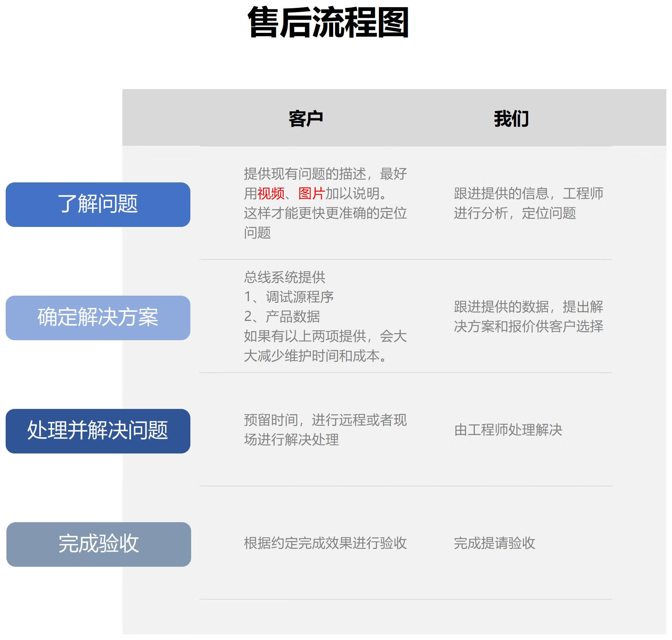The width and height of the screenshot is (672, 640).
Task: Click the red 视频 text
Action: pos(271,194)
